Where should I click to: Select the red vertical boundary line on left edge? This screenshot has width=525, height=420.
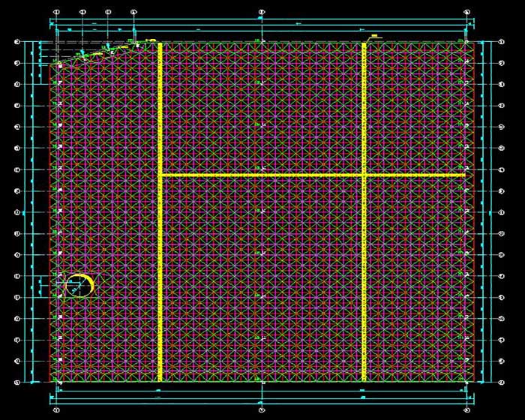tap(50, 225)
